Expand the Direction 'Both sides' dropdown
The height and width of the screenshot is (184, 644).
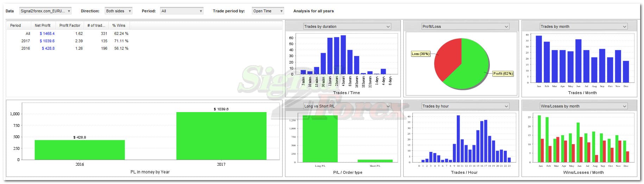point(119,11)
